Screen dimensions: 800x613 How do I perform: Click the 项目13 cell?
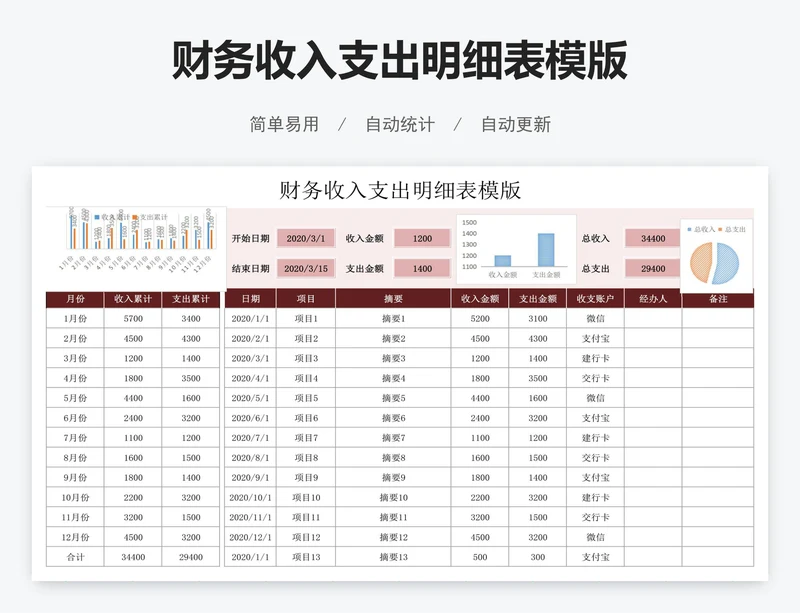pyautogui.click(x=306, y=557)
